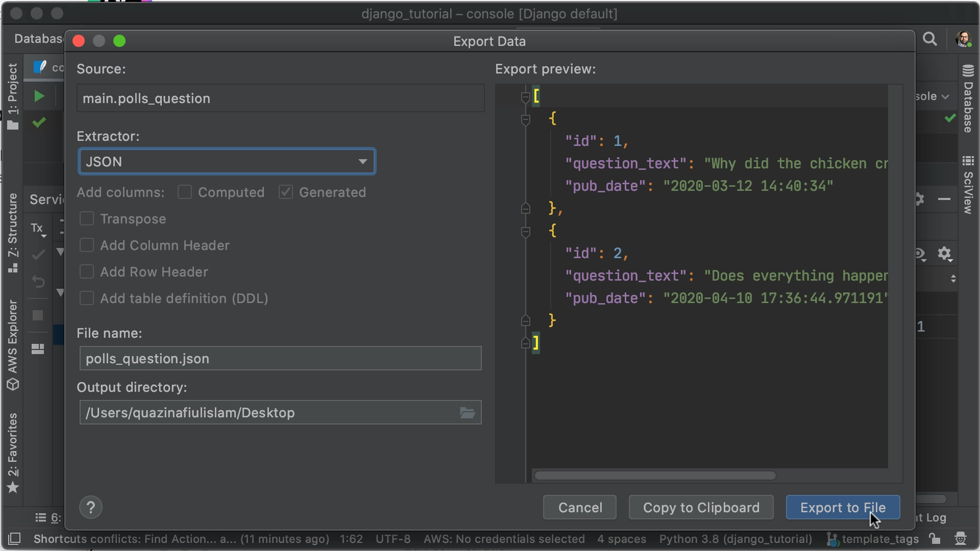This screenshot has height=551, width=980.
Task: Click the run/play icon in left toolbar
Action: 39,96
